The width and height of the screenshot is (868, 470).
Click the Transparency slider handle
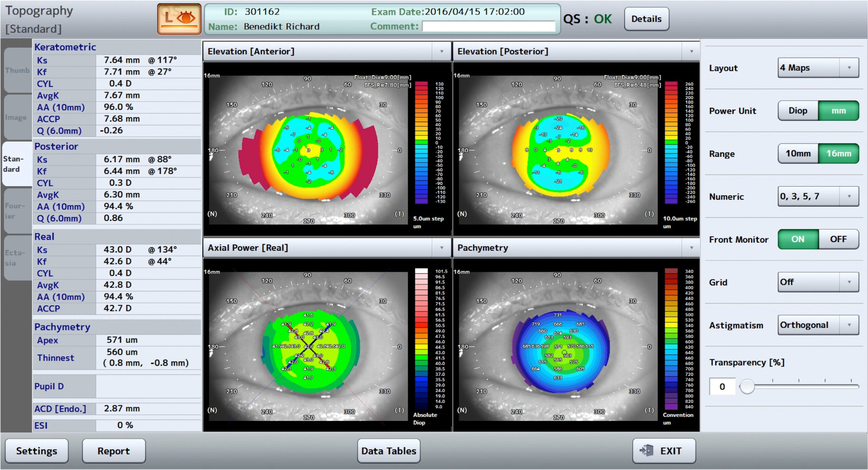(x=747, y=386)
